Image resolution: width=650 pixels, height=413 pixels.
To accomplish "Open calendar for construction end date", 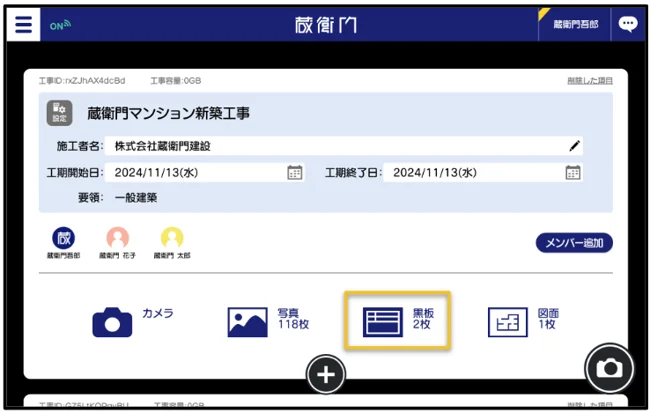I will pos(572,172).
